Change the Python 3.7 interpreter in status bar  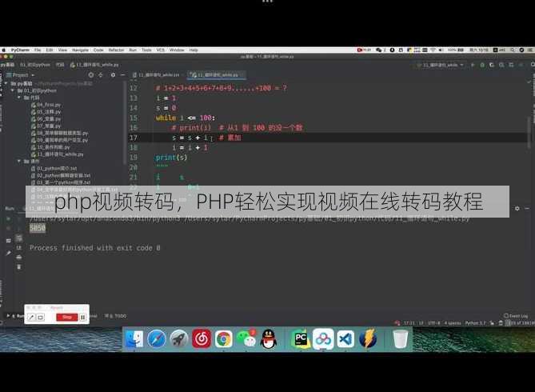(475, 323)
